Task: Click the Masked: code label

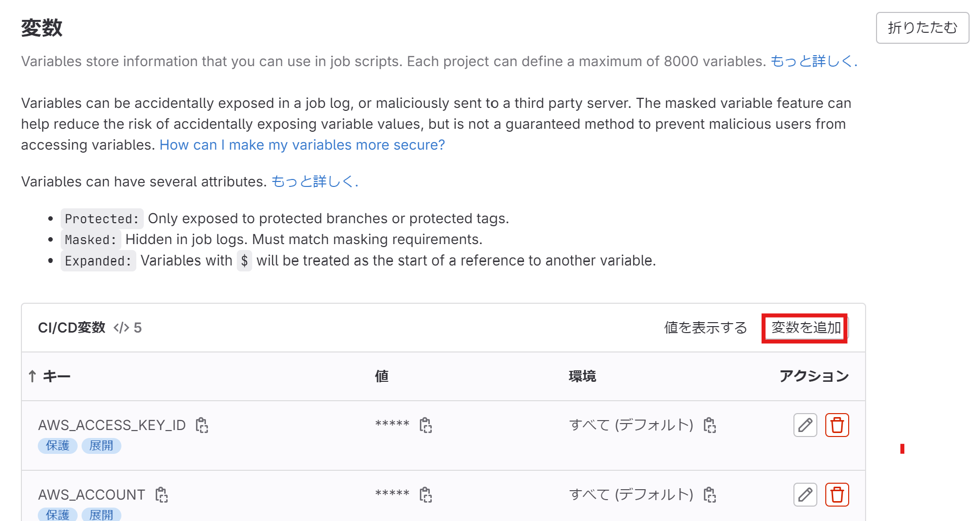Action: coord(91,240)
